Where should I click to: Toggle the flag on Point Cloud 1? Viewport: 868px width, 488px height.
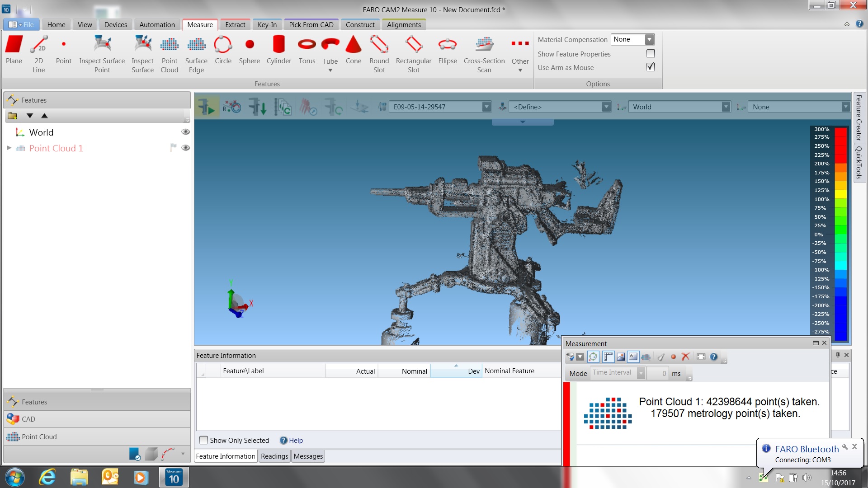coord(173,148)
